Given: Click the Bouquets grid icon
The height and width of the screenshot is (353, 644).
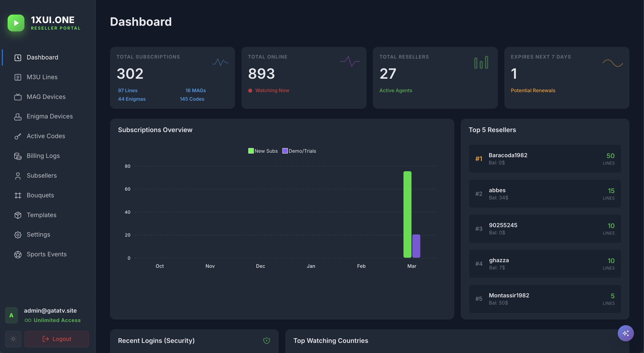Looking at the screenshot, I should click(x=17, y=195).
